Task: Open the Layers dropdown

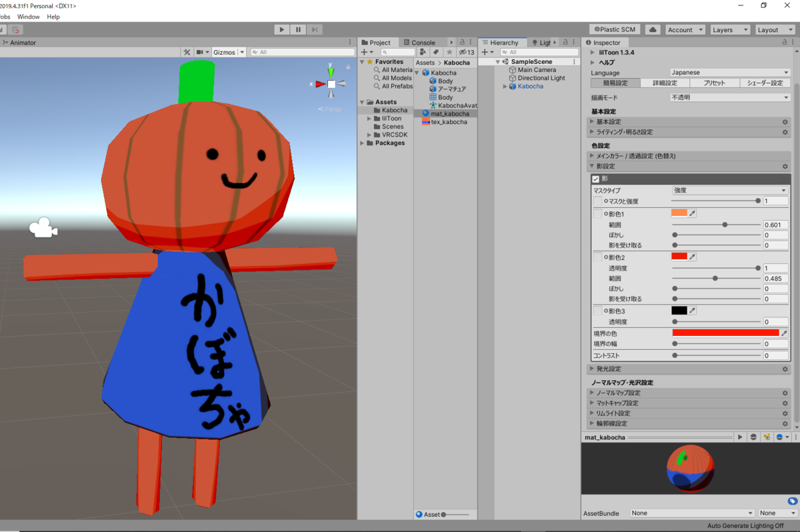Action: 730,30
